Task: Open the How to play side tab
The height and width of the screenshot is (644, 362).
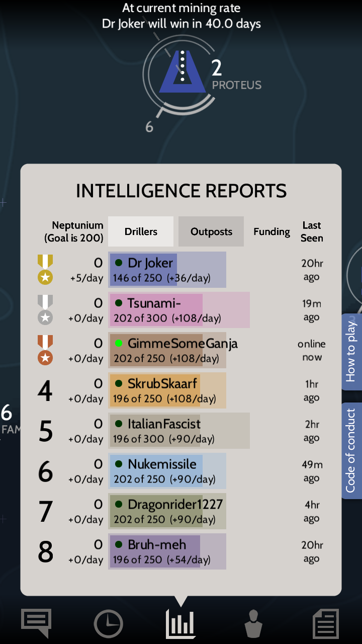Action: click(351, 352)
